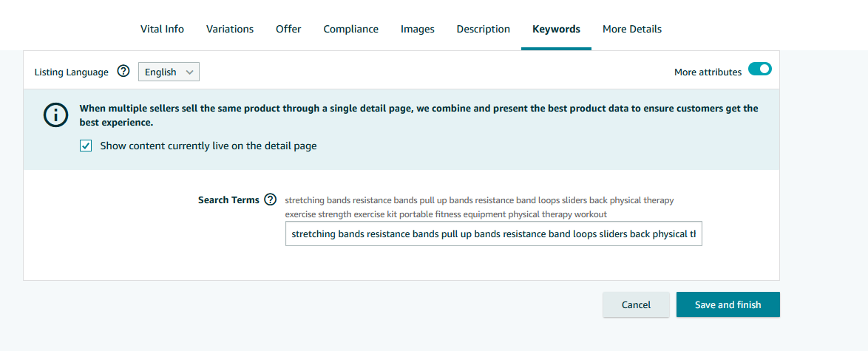Toggle the More attributes switch

[x=759, y=69]
